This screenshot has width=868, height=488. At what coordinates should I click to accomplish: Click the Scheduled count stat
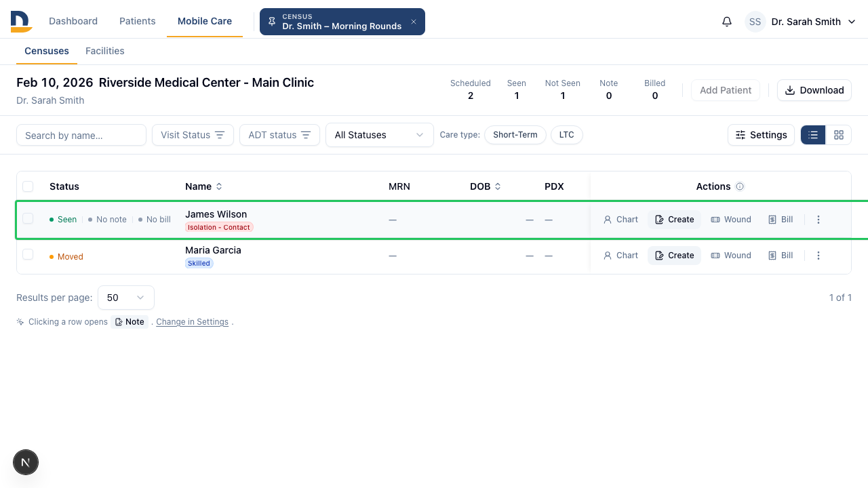(471, 89)
